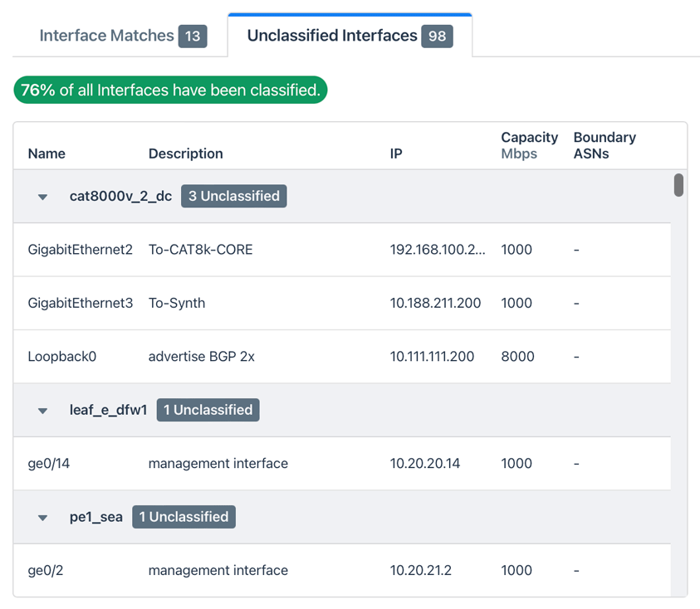Click the 1 Unclassified badge on leaf_e_dfw1

coord(208,409)
